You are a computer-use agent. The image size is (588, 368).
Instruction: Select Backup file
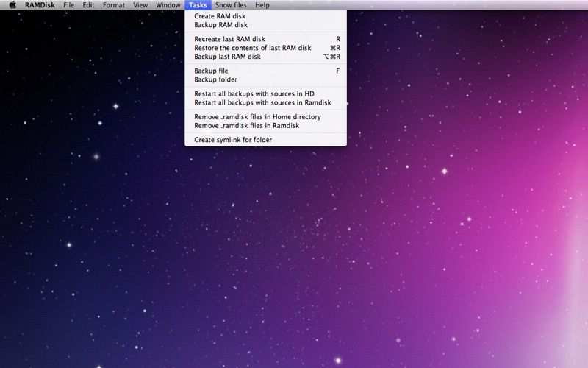tap(265, 71)
